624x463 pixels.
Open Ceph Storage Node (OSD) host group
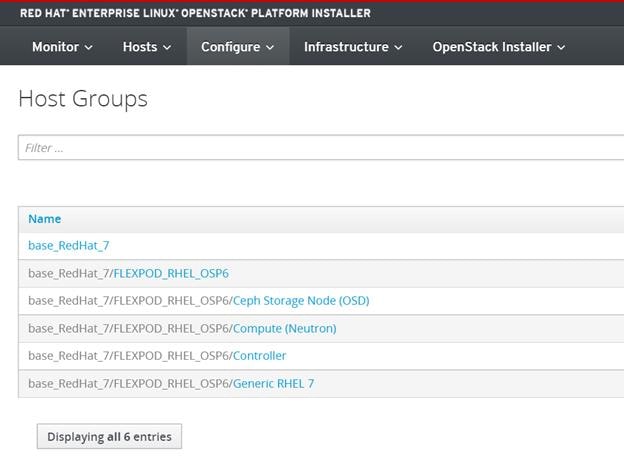(x=301, y=301)
